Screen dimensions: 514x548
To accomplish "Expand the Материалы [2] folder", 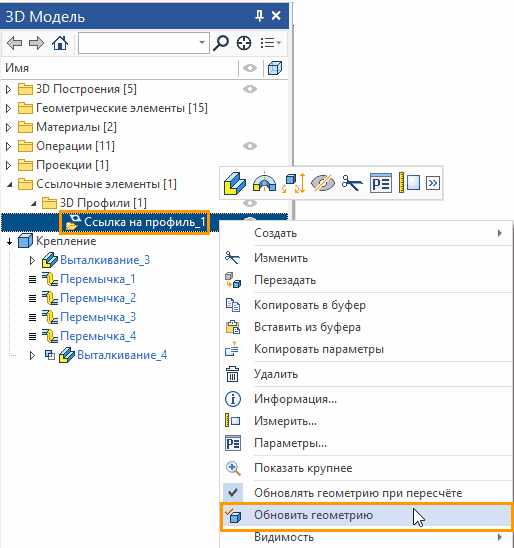I will pyautogui.click(x=9, y=128).
